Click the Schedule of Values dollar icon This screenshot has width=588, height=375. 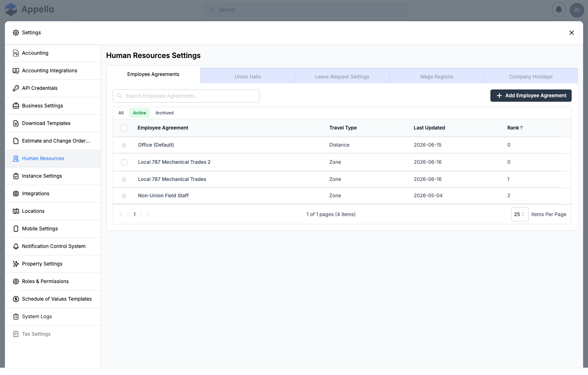[x=16, y=299]
